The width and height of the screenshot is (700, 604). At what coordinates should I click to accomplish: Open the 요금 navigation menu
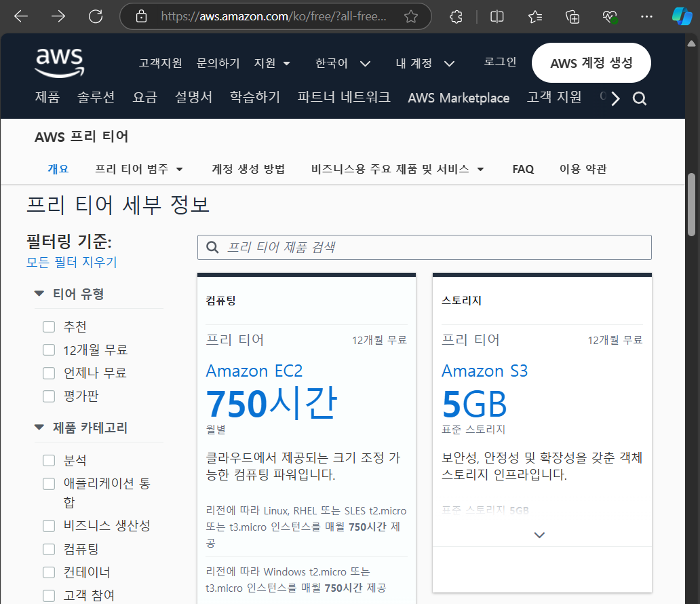[144, 98]
